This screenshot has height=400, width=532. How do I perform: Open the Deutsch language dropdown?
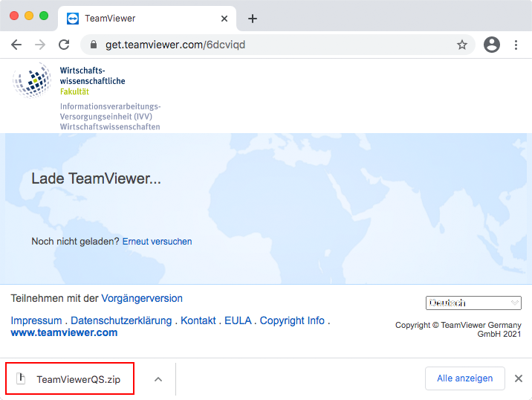click(473, 303)
